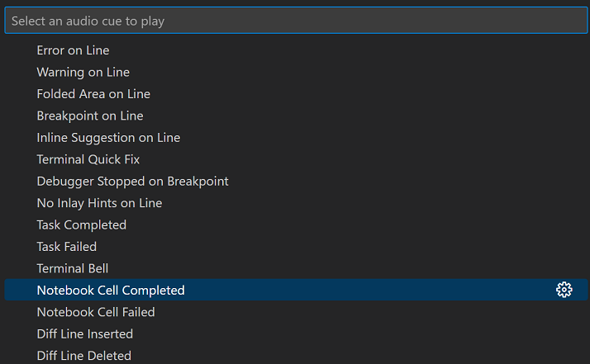Viewport: 590px width, 364px height.
Task: Select No Inlay Hints on Line
Action: 99,203
